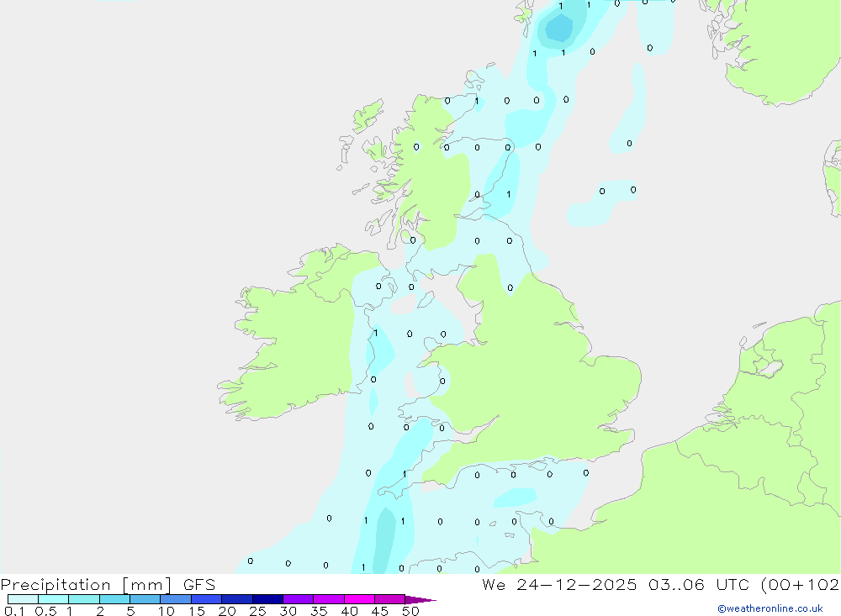Image resolution: width=841 pixels, height=616 pixels.
Task: Click the 1–2 mm legend swatch
Action: pos(84,599)
